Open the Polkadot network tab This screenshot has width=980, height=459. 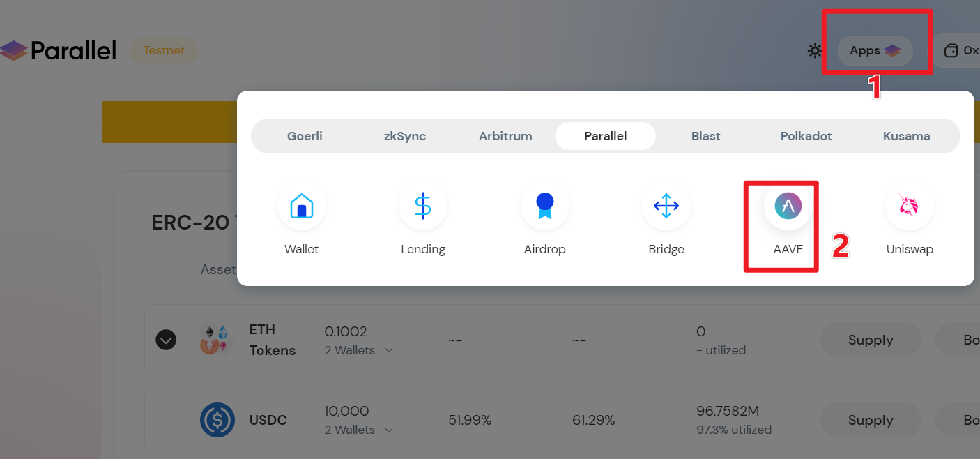coord(806,136)
